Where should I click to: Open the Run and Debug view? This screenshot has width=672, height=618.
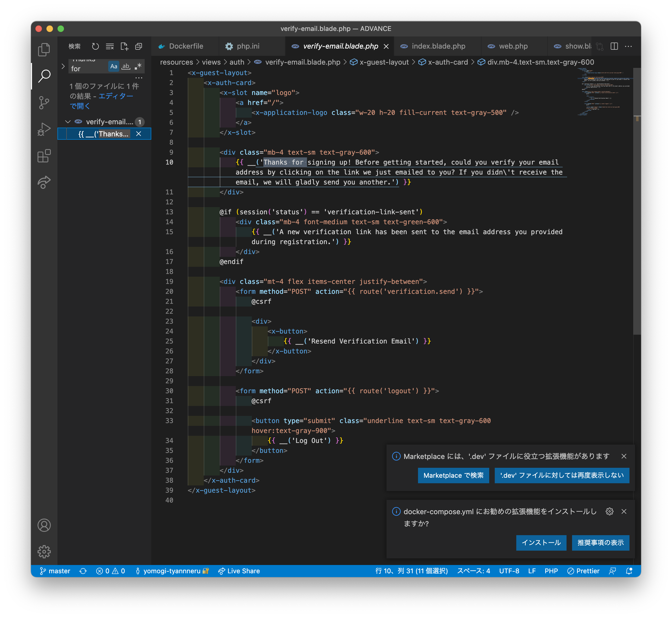(44, 129)
